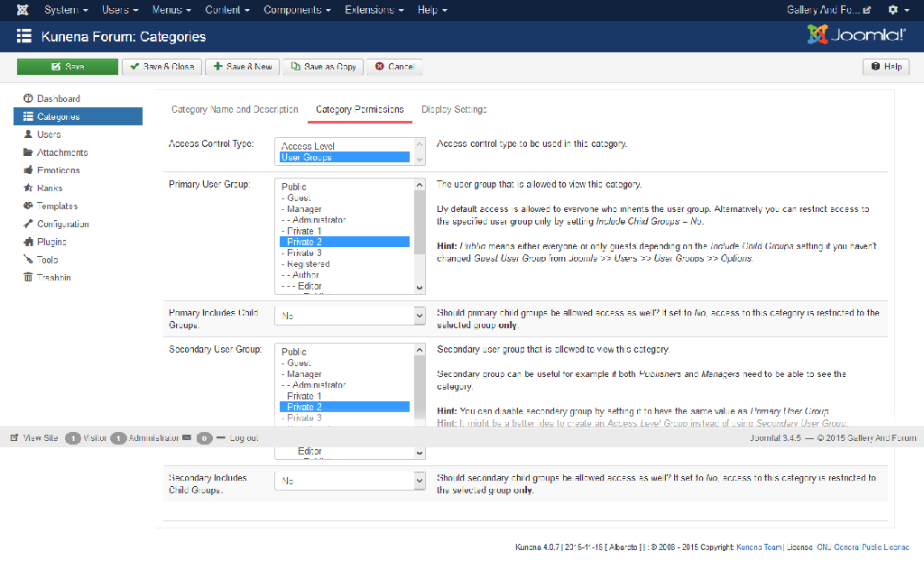Select Registered in Primary User Group list
The image size is (924, 588).
[x=344, y=264]
